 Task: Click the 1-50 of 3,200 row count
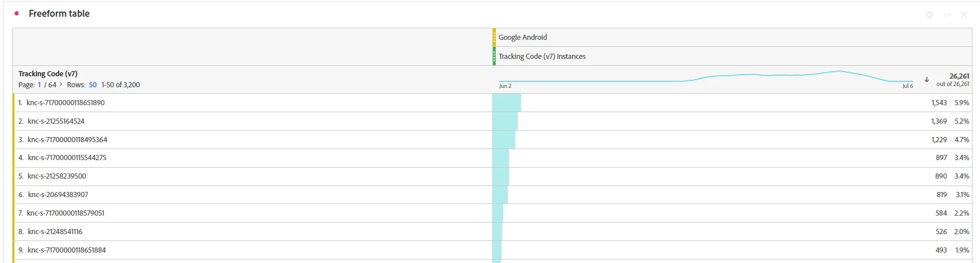(x=121, y=84)
